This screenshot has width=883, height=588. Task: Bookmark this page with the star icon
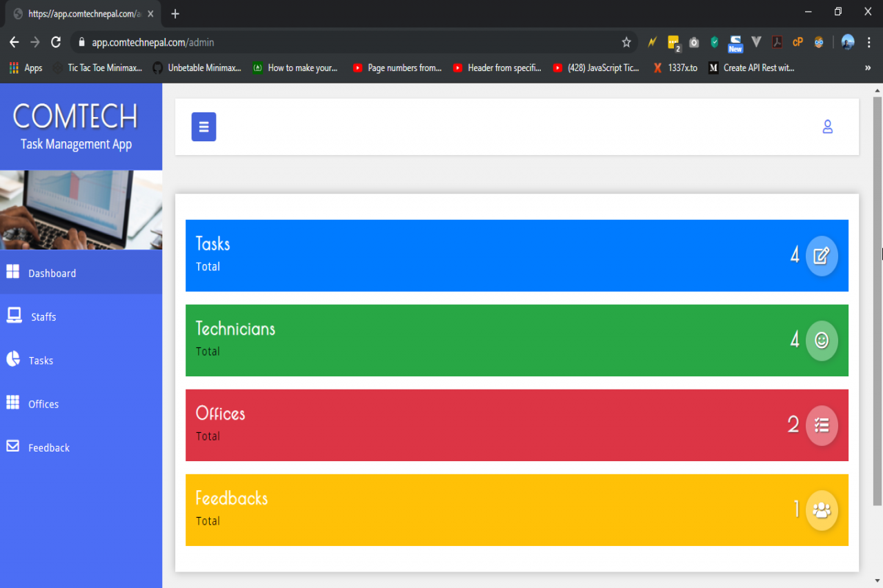tap(626, 43)
